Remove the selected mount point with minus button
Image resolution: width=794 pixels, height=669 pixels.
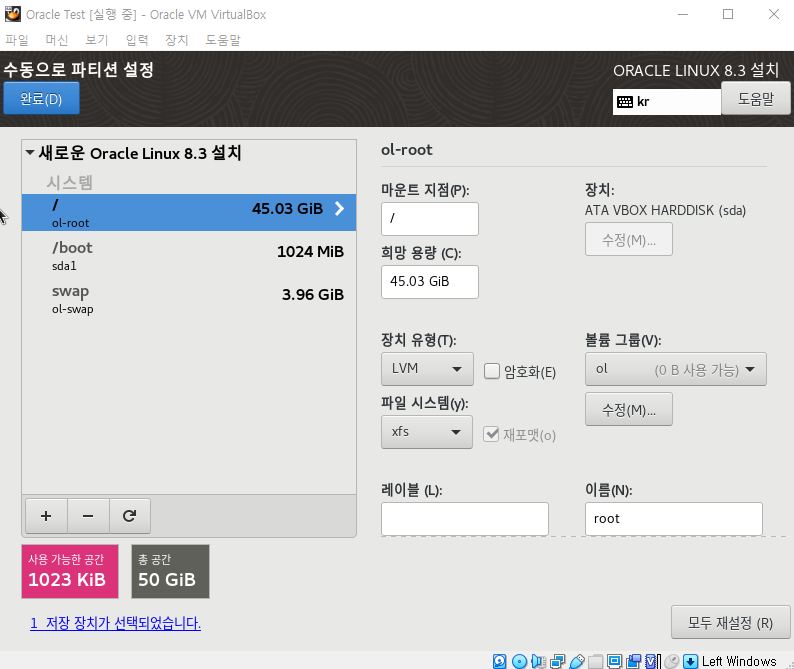click(88, 516)
